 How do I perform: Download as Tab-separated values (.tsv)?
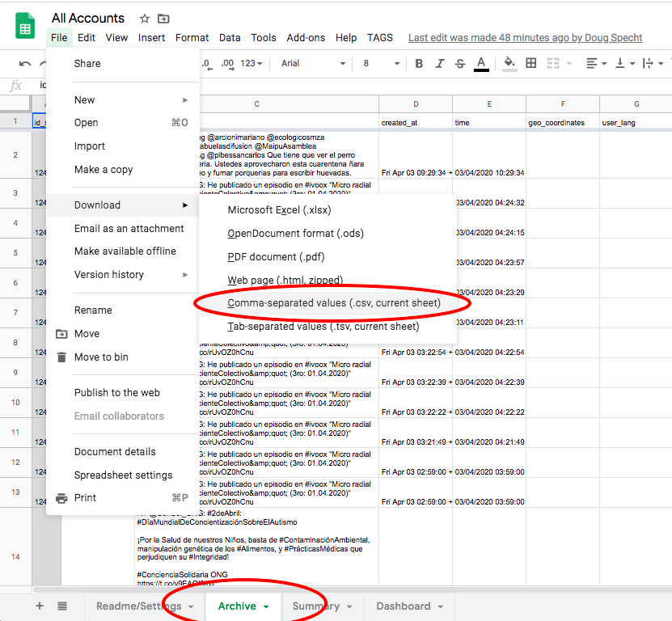[328, 327]
